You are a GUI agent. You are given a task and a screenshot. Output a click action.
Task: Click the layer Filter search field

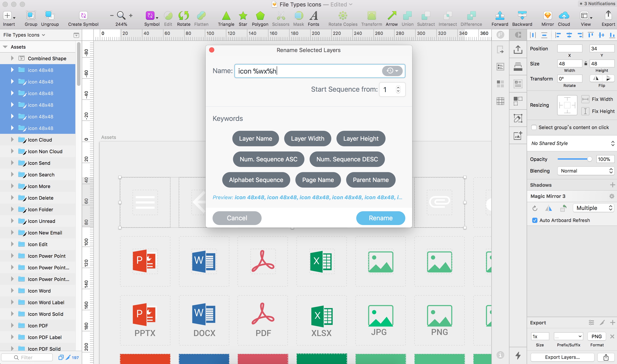(x=27, y=357)
